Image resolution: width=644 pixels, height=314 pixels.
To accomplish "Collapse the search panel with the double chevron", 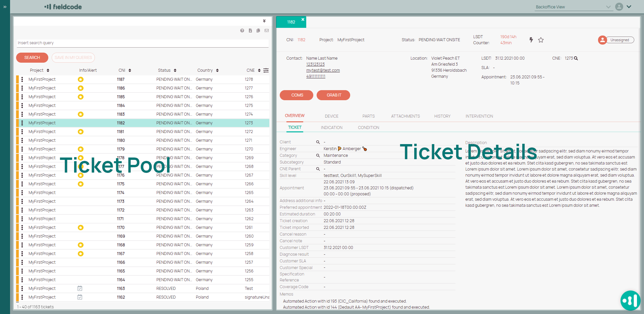I will (264, 21).
